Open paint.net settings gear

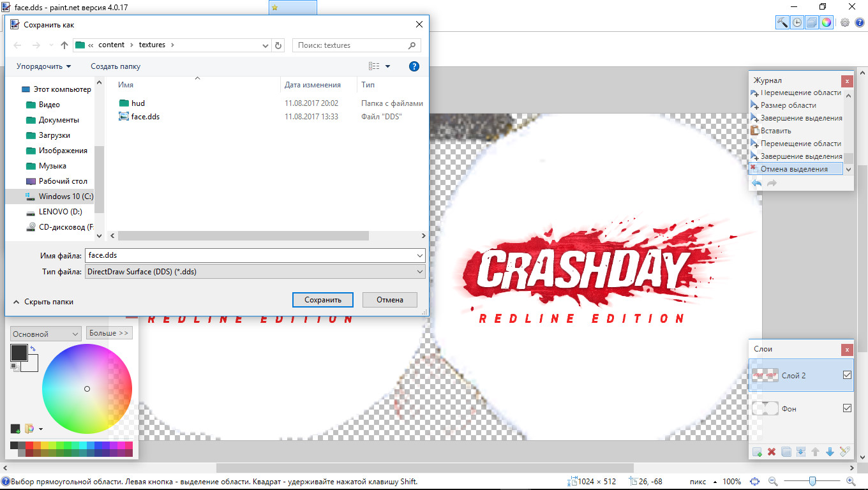(x=845, y=22)
